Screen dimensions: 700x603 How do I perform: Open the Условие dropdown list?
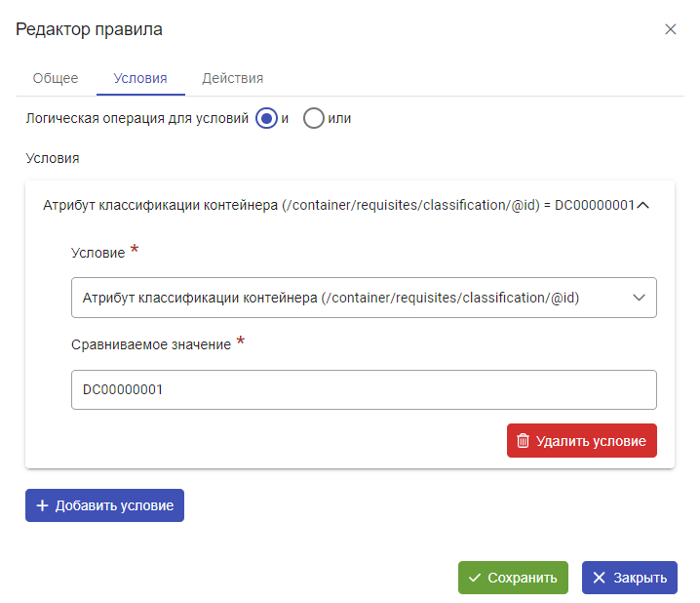coord(364,298)
